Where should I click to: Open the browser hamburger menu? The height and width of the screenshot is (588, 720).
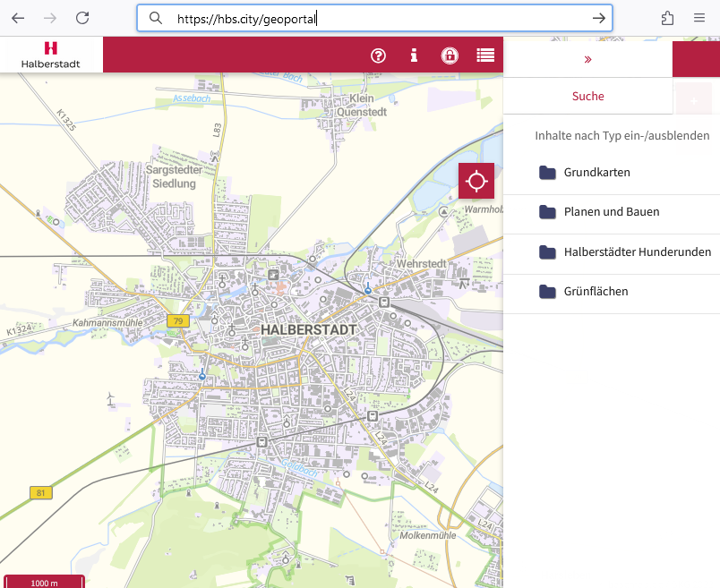click(699, 18)
